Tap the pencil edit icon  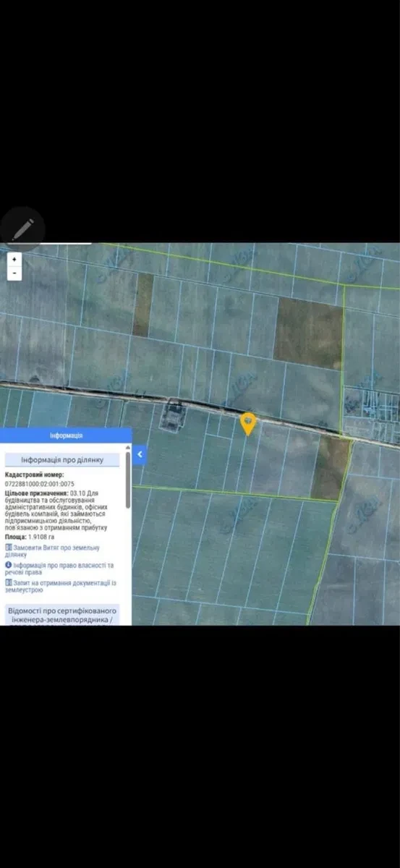coord(22,229)
